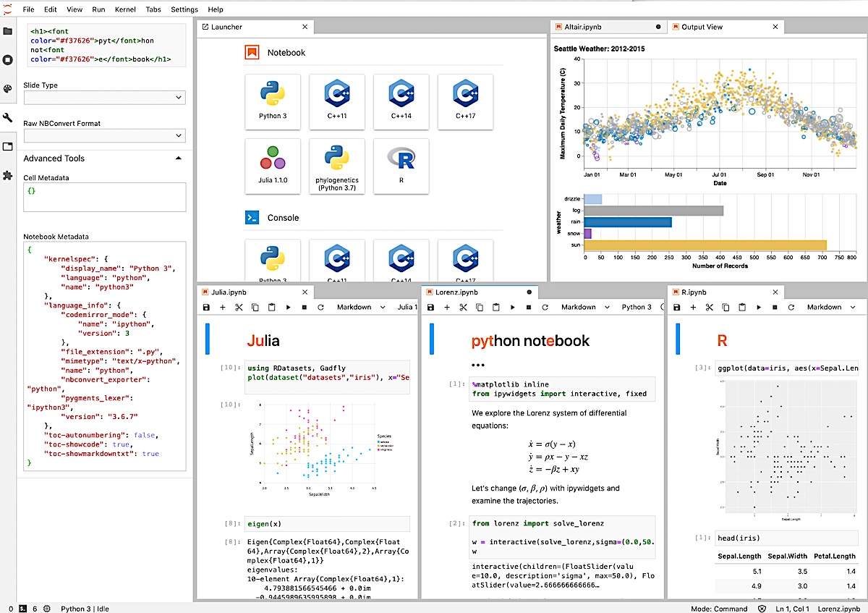Open the Settings menu
Screen dimensions: 868x613
click(184, 9)
